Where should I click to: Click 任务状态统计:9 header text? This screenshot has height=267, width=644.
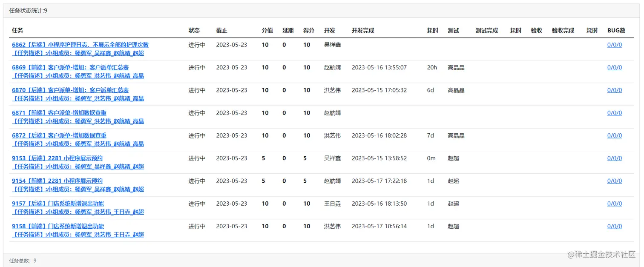tap(28, 11)
